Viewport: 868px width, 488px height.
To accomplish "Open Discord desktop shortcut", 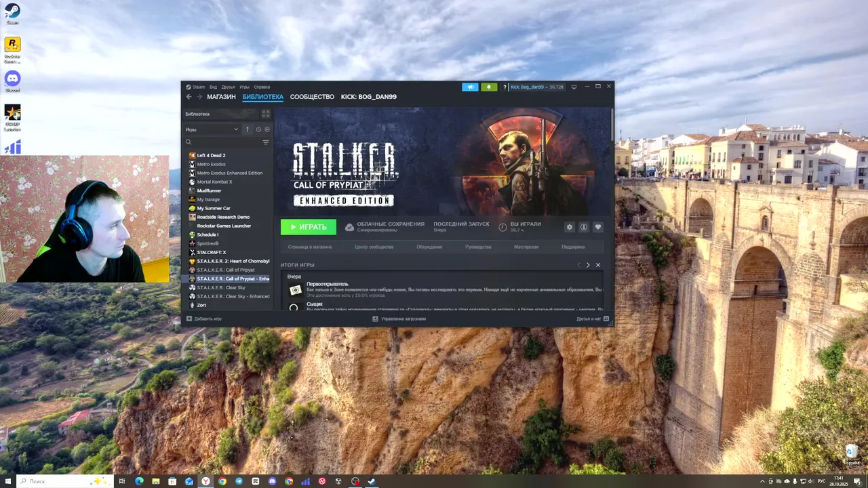I will pyautogui.click(x=12, y=81).
